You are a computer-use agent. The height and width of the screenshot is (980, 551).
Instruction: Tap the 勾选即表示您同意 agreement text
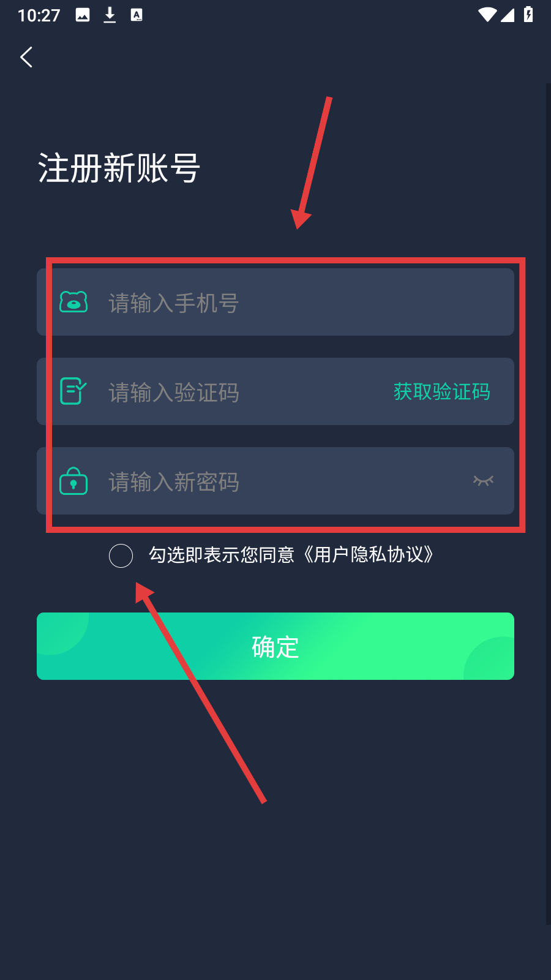222,555
